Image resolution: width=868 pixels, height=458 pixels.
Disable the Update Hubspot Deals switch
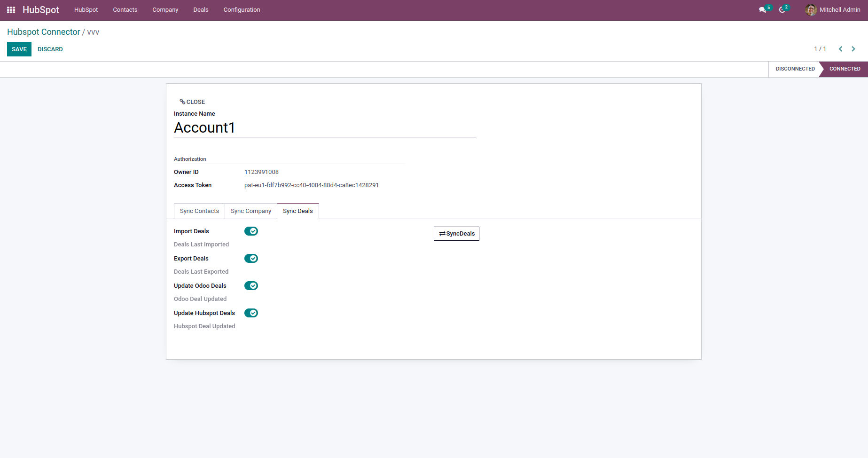point(251,313)
